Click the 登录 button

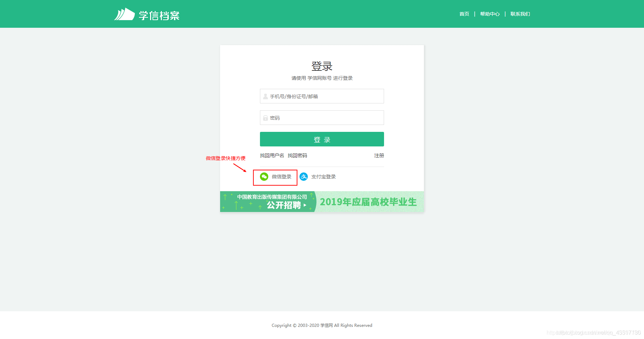click(322, 139)
